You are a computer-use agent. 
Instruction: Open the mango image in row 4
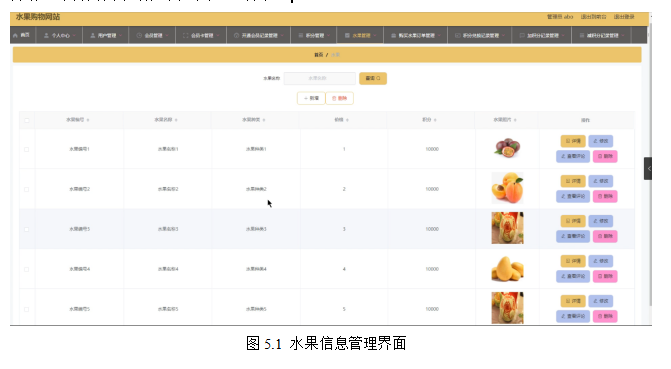tap(507, 268)
